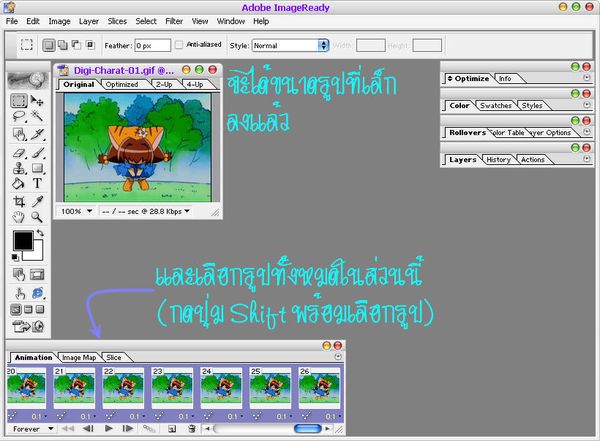Select the Eyedropper tool
The width and height of the screenshot is (600, 441).
[x=37, y=201]
